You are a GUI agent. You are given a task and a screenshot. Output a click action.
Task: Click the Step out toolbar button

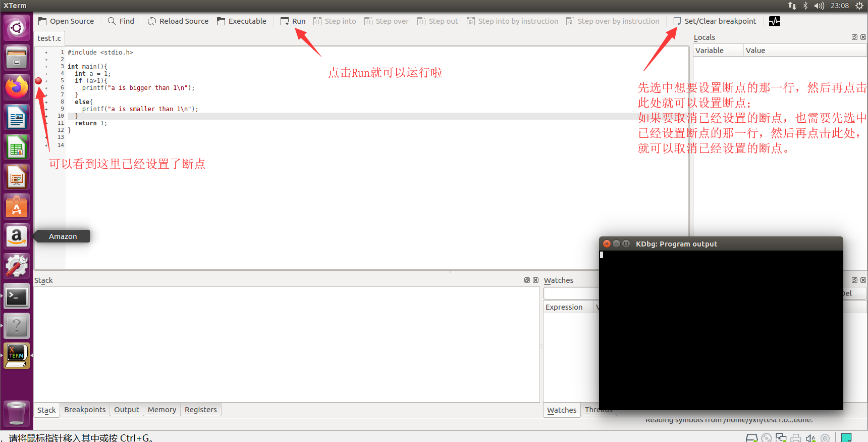point(438,21)
